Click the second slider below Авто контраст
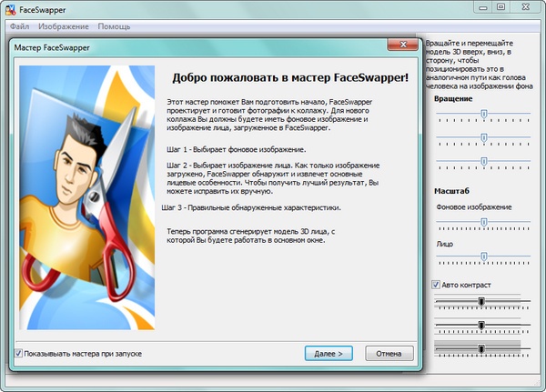546x392 pixels. (x=480, y=324)
